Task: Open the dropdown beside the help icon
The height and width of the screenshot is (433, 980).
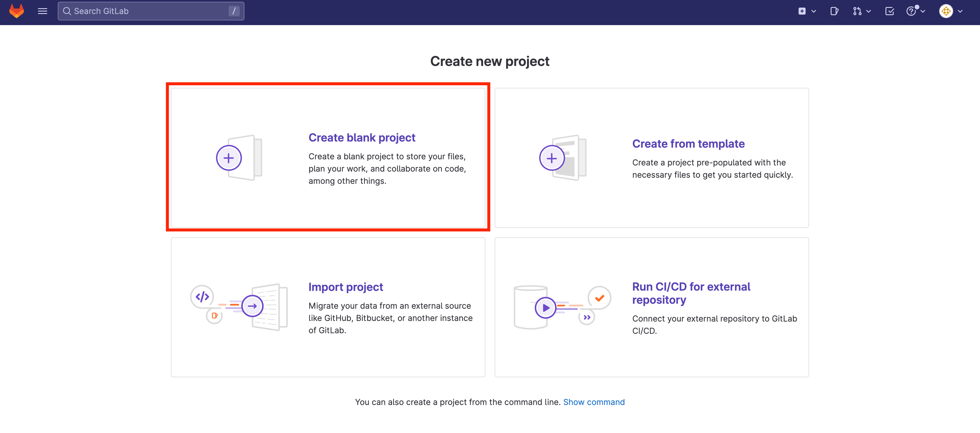Action: 922,12
